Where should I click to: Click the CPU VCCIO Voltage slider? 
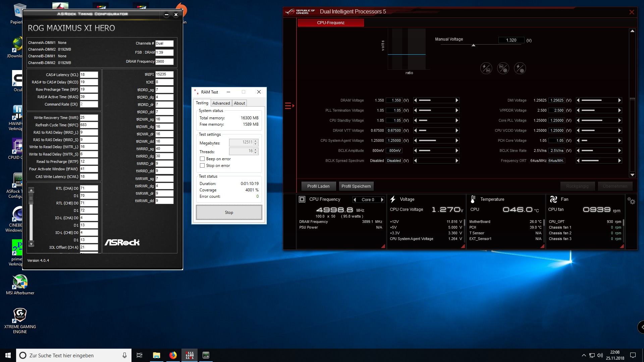coord(599,130)
